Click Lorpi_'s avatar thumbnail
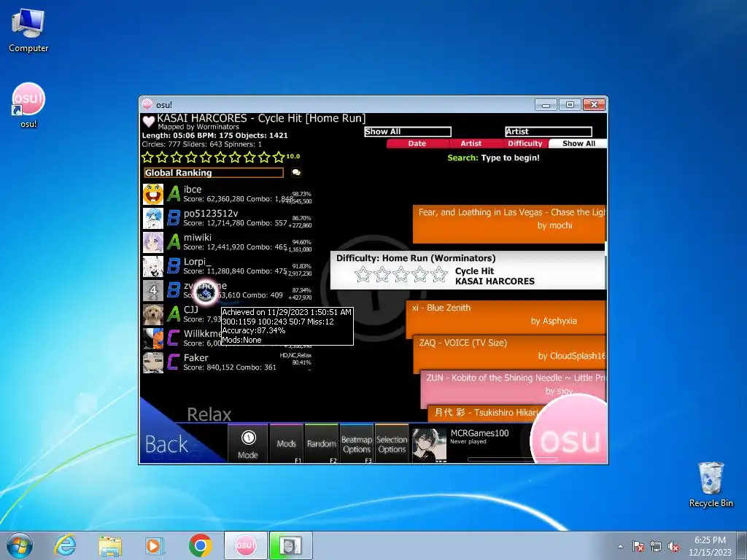The width and height of the screenshot is (747, 560). [153, 266]
